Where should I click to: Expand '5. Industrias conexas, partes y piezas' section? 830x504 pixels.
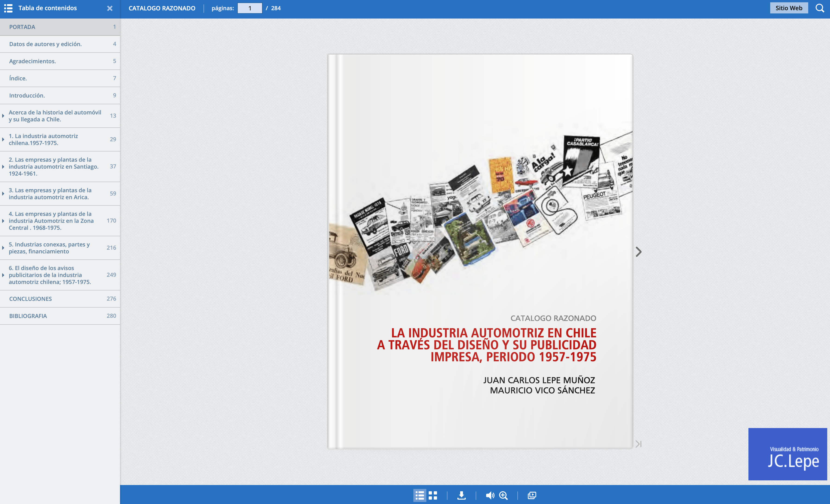tap(3, 248)
